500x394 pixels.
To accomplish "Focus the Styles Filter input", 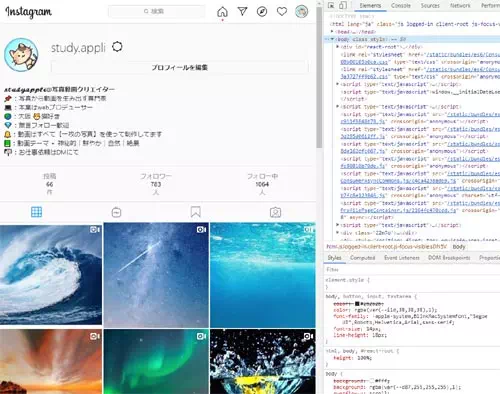I will coord(413,269).
